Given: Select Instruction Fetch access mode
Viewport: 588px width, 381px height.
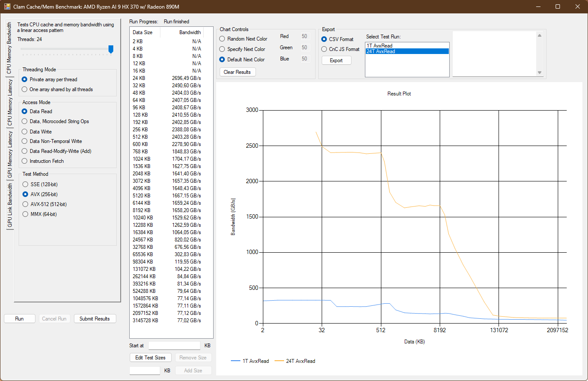Looking at the screenshot, I should 25,161.
